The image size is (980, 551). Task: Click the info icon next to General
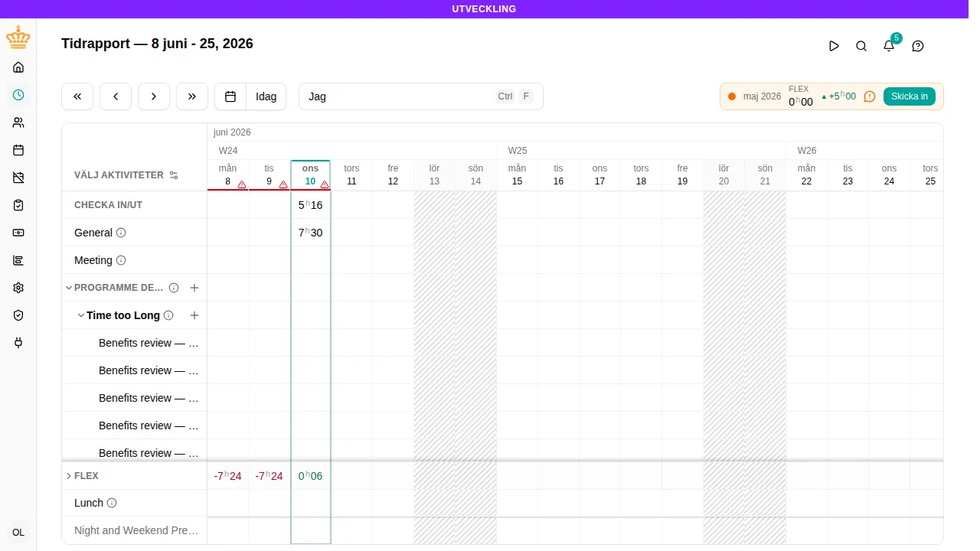click(x=121, y=233)
